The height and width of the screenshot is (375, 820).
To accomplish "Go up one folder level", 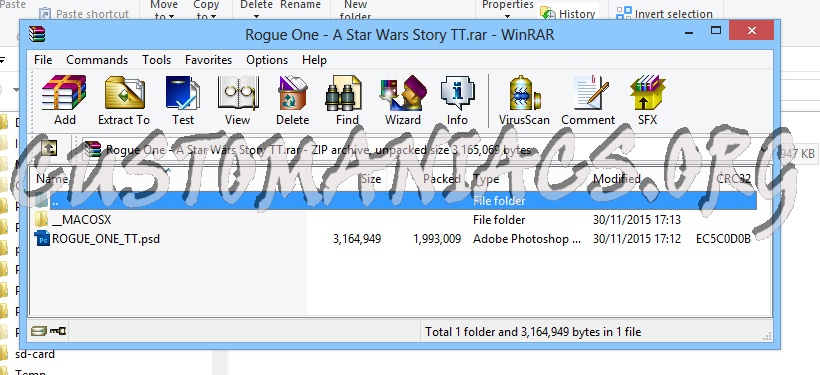I will tap(48, 149).
